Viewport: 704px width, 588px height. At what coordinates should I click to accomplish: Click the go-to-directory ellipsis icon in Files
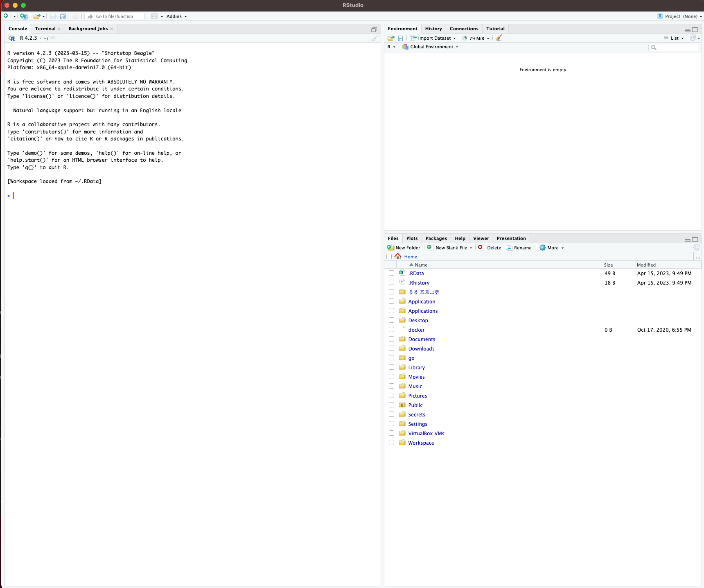click(x=698, y=257)
